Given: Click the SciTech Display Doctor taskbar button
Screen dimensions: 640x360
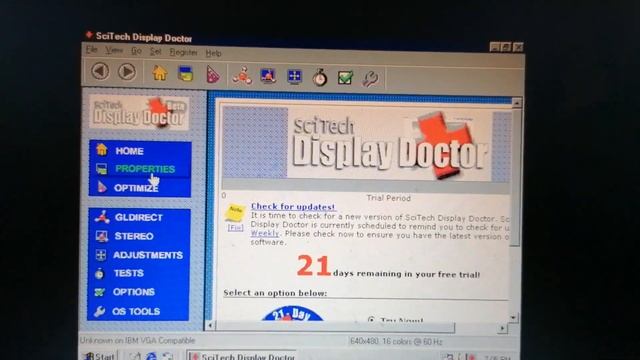Looking at the screenshot, I should (242, 356).
